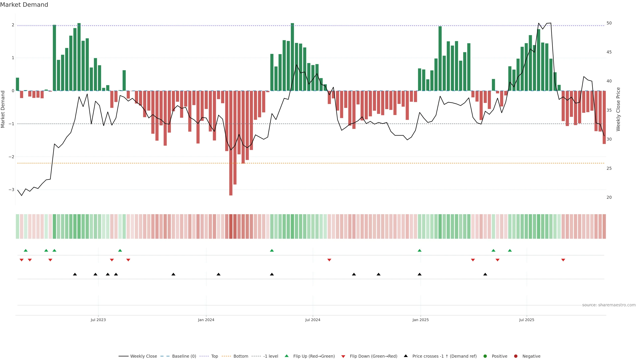This screenshot has height=362, width=644.
Task: Click the source: sharemaestro.com text
Action: pos(609,305)
